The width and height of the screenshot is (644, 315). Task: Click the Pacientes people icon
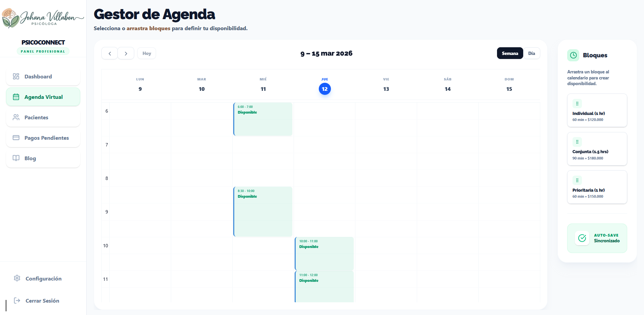[x=16, y=117]
